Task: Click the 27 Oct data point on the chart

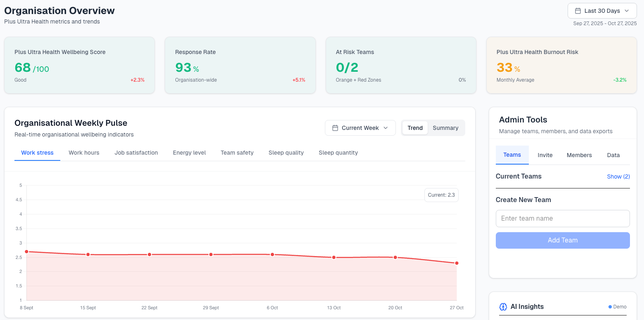Action: [457, 263]
